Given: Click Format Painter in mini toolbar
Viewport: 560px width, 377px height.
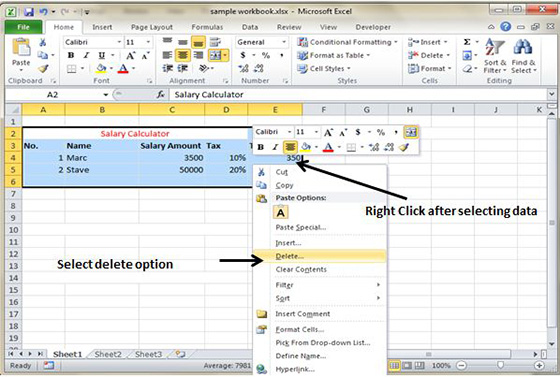Looking at the screenshot, I should pos(404,147).
